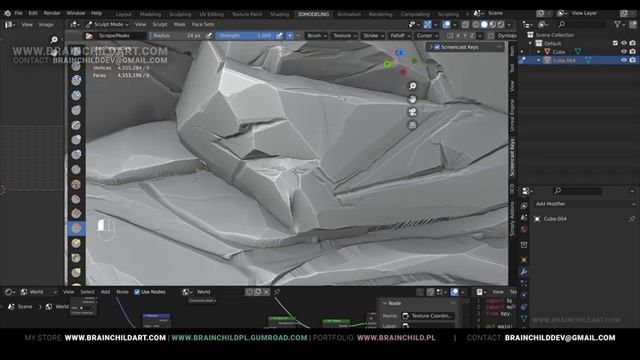Open the Sculpt menu in the viewport header

coord(160,24)
